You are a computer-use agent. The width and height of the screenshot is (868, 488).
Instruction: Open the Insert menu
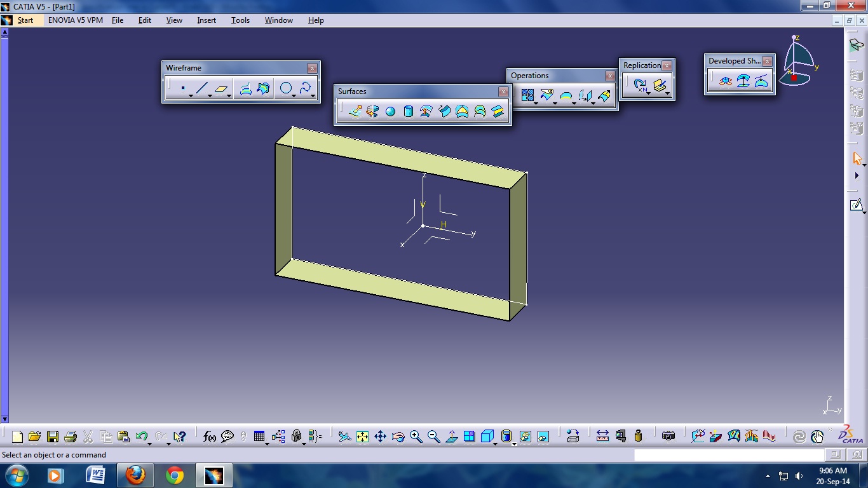pos(206,20)
